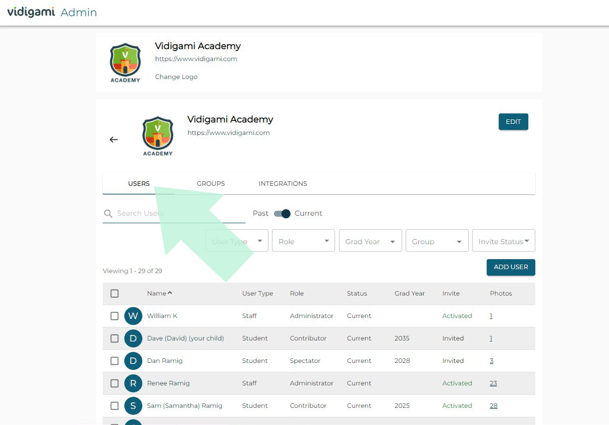The image size is (609, 425).
Task: Click the 'Viewing 1 - 29 of 29' text
Action: (x=132, y=271)
